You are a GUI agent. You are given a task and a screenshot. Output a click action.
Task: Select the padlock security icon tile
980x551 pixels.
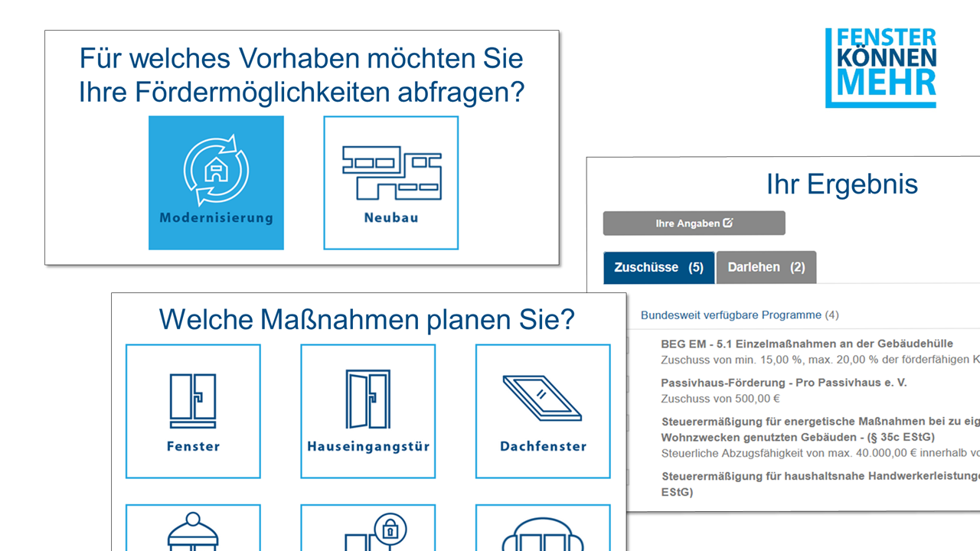[x=367, y=528]
